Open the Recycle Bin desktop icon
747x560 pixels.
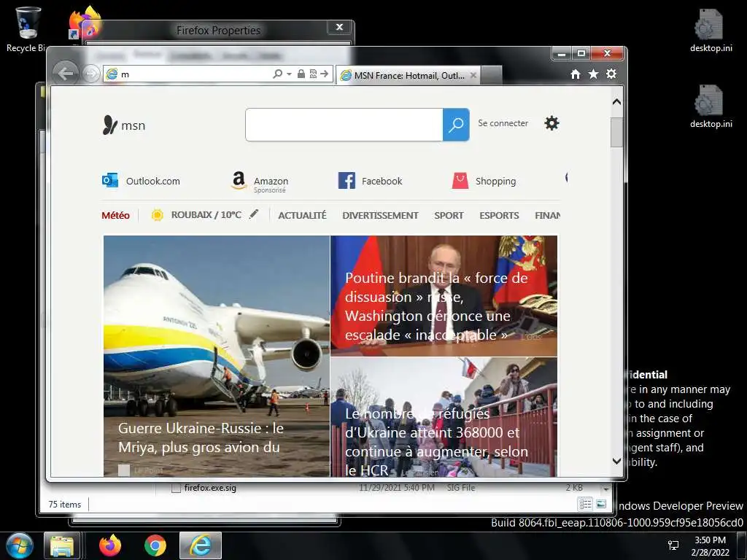(28, 28)
